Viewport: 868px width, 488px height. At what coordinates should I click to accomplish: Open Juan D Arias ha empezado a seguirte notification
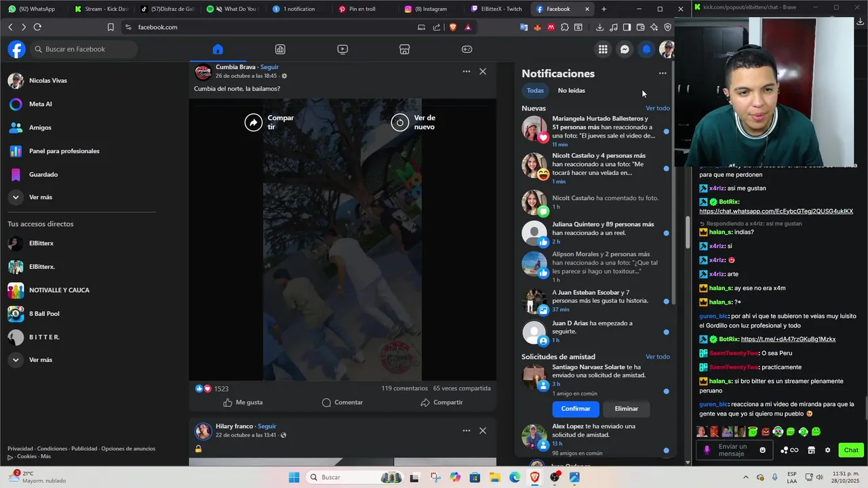(595, 331)
